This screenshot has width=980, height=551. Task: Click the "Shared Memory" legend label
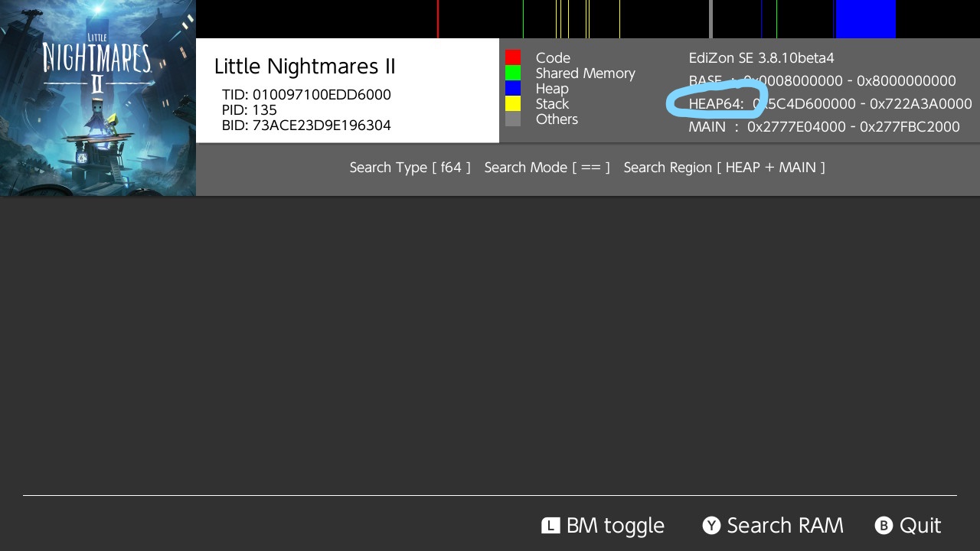[x=586, y=73]
